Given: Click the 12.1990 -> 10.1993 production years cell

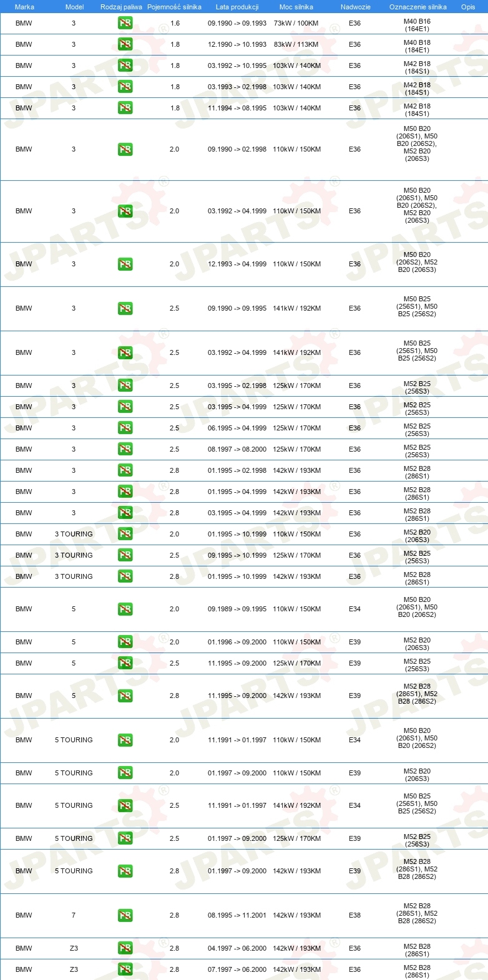Looking at the screenshot, I should click(237, 44).
